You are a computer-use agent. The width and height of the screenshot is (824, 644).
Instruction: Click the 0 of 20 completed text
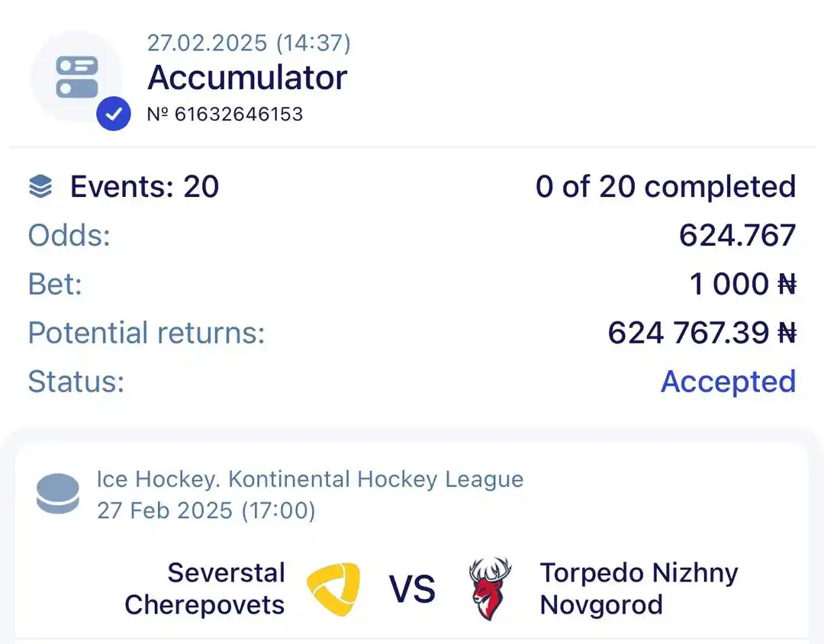click(666, 187)
